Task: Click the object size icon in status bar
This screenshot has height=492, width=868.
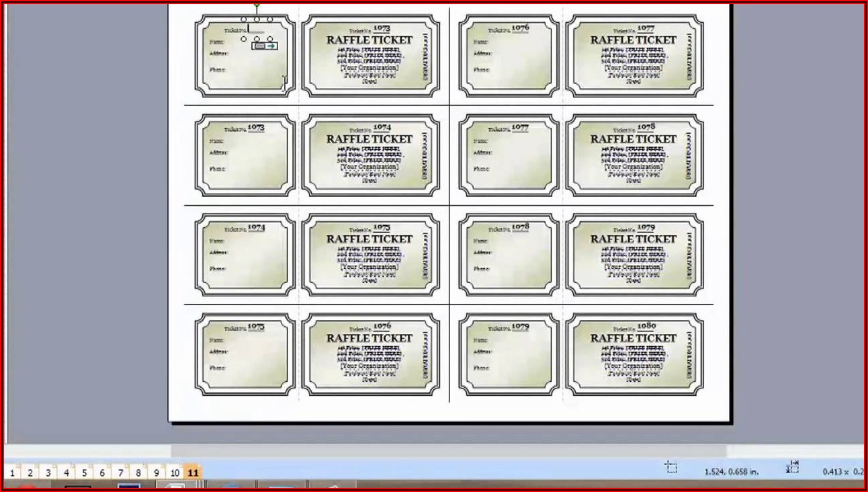Action: pyautogui.click(x=793, y=467)
